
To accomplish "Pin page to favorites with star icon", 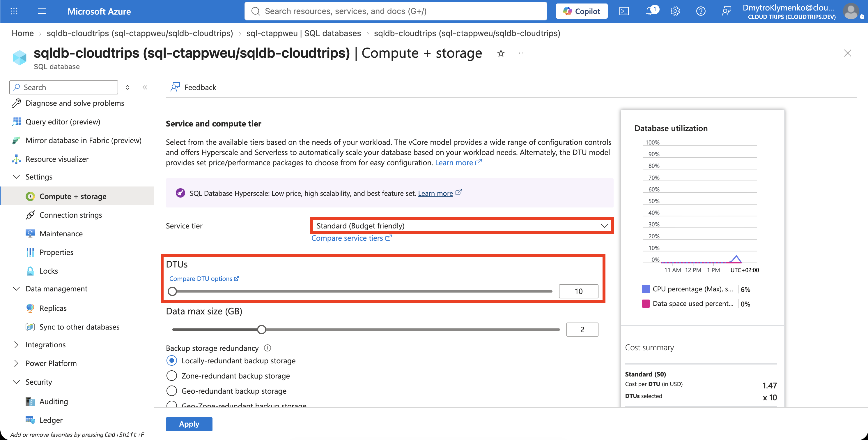I will coord(501,53).
